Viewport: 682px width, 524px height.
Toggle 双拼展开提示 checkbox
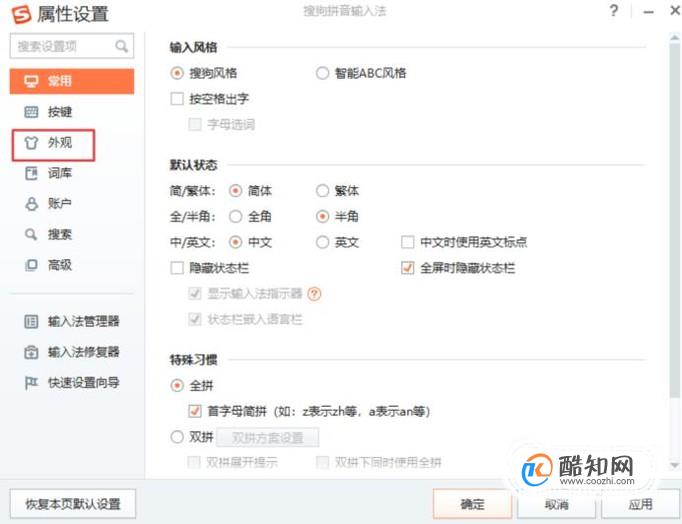(194, 462)
